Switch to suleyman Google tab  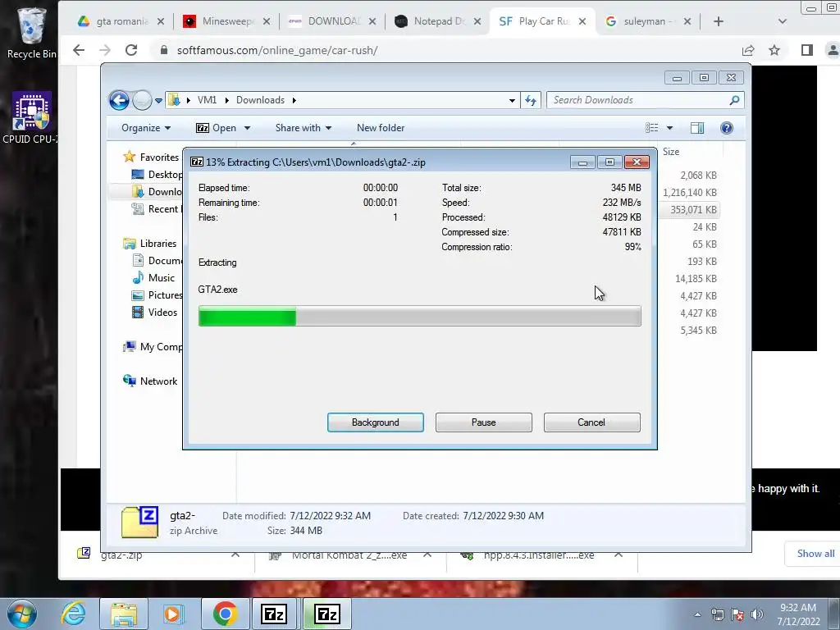[x=648, y=21]
